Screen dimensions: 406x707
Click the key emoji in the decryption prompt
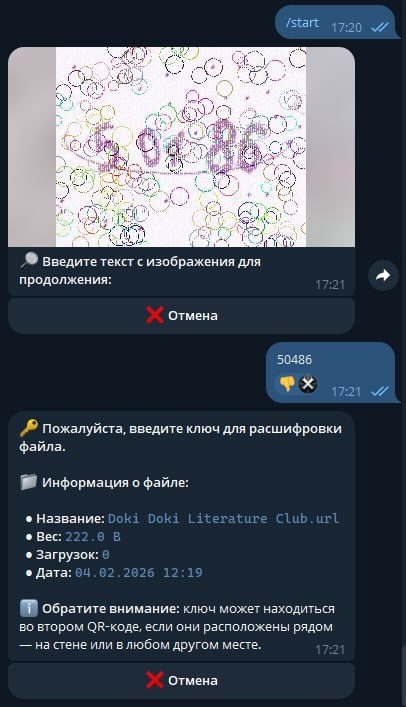coord(28,428)
